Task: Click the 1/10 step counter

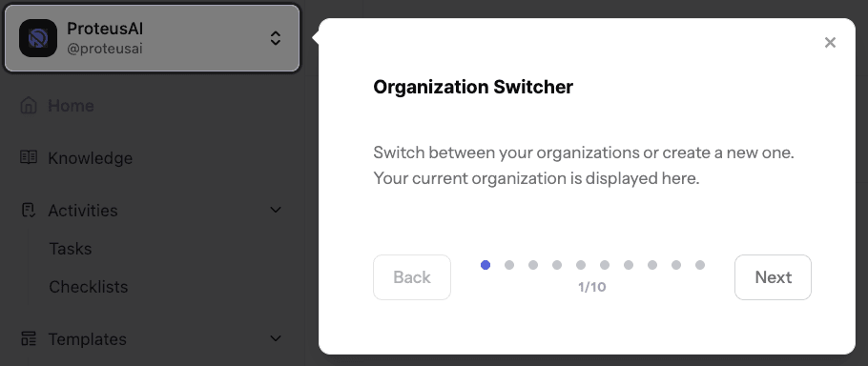Action: pos(591,288)
